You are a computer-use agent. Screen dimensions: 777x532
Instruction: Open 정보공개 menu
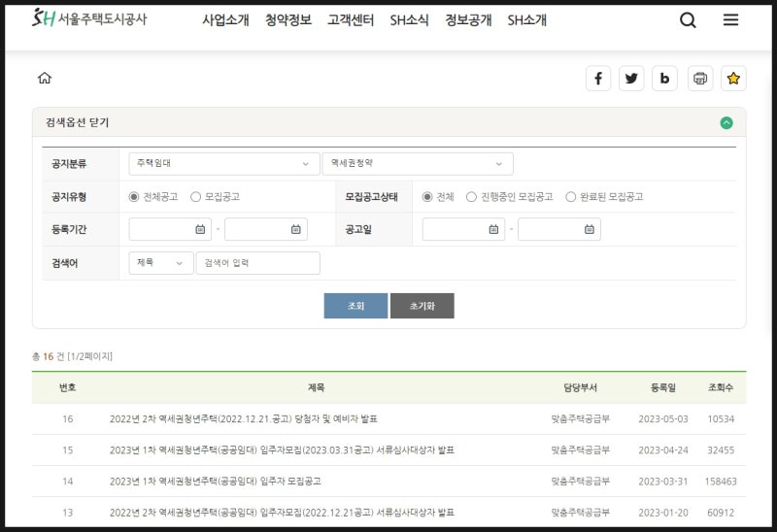click(x=468, y=20)
